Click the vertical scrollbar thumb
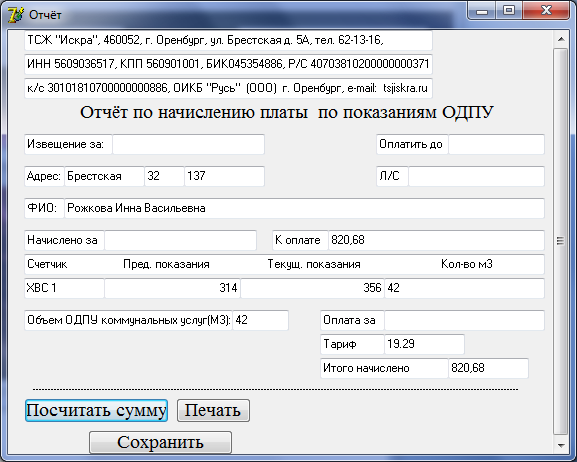This screenshot has height=462, width=577. (561, 241)
